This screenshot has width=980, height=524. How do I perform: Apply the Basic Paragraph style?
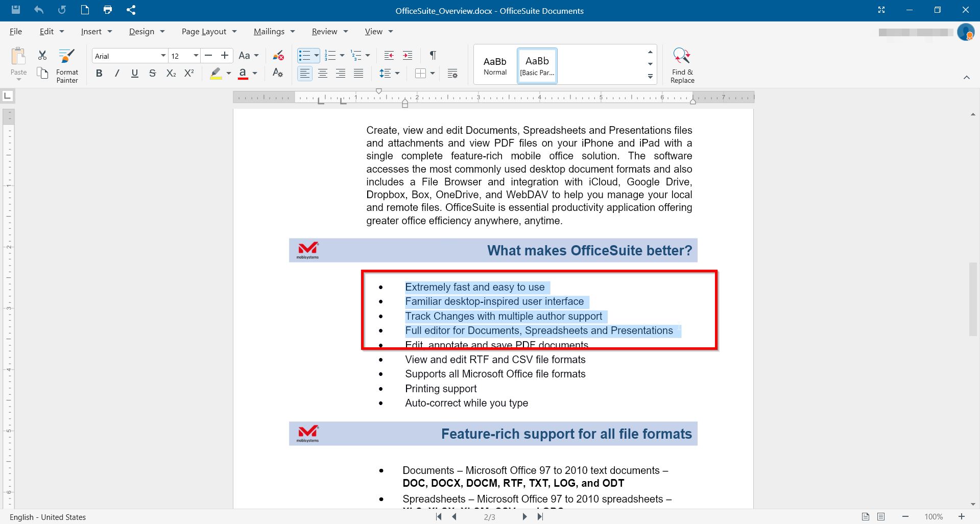click(x=537, y=66)
